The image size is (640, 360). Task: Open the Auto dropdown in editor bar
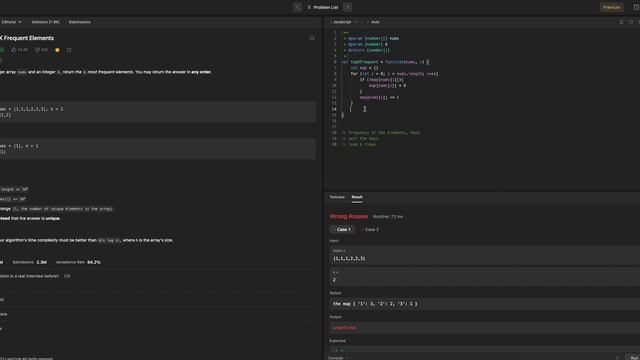(374, 22)
